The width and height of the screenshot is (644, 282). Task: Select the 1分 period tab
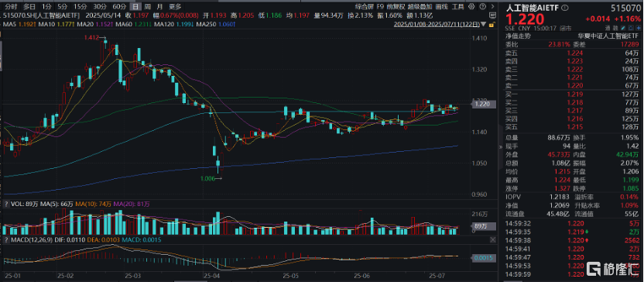[x=46, y=6]
